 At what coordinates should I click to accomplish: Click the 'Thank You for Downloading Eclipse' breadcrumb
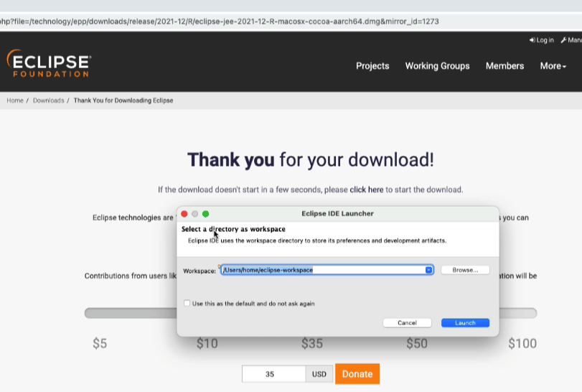(x=123, y=101)
